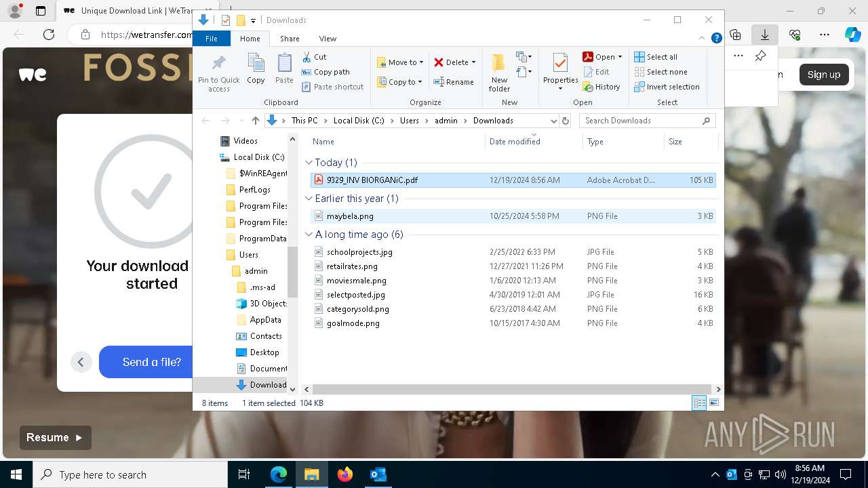Click Select none in the ribbon
The width and height of the screenshot is (868, 488).
pyautogui.click(x=660, y=72)
